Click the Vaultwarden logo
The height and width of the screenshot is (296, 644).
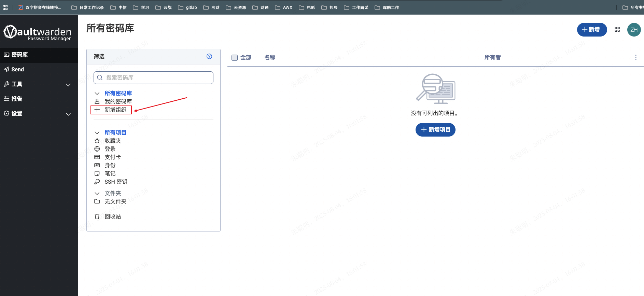click(38, 32)
